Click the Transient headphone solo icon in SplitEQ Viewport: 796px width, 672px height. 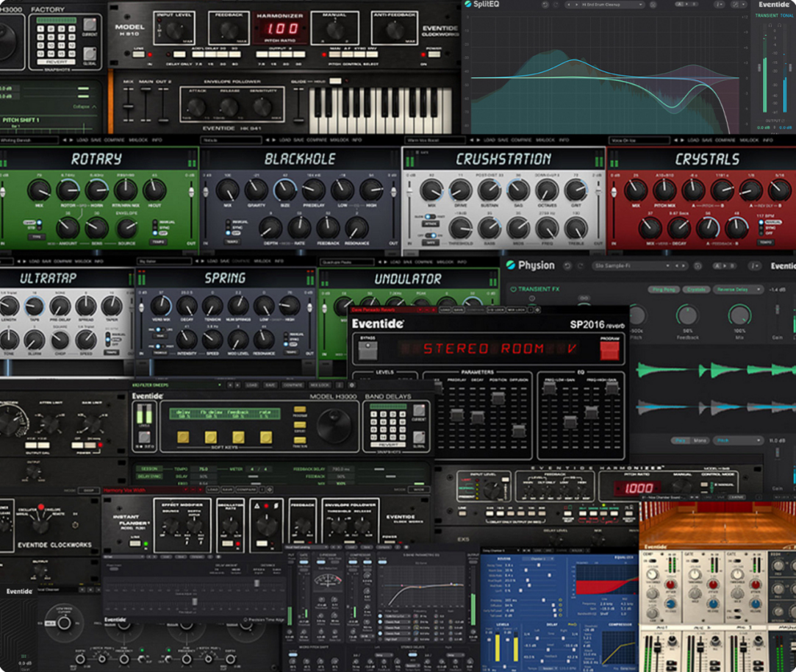(770, 24)
